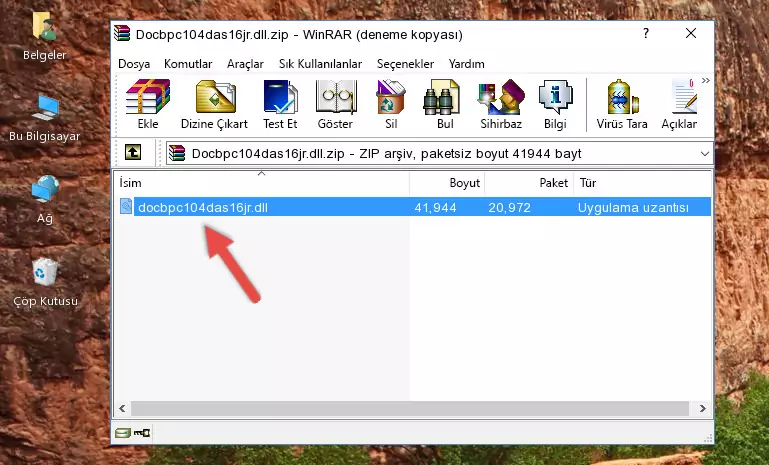Select the docbpc104das16jr.dll file row
769x465 pixels.
pyautogui.click(x=413, y=207)
